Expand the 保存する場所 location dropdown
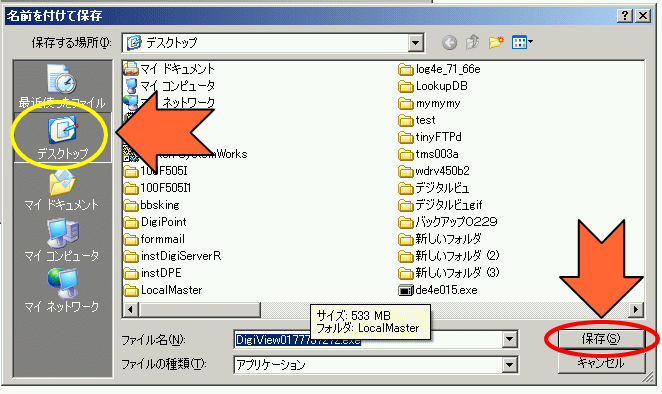Viewport: 662px width, 394px height. (415, 43)
